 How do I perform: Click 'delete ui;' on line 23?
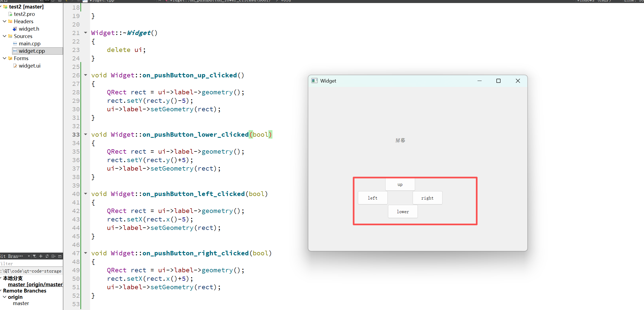(x=126, y=50)
